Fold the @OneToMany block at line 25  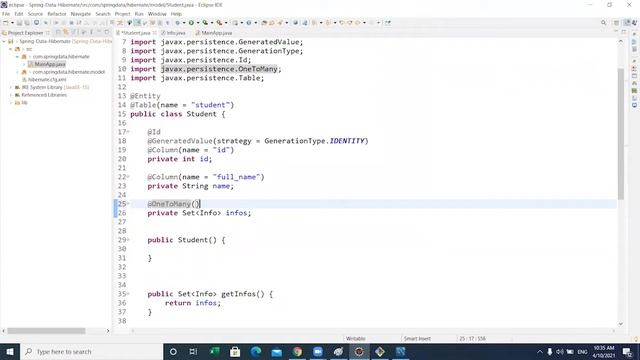[128, 204]
